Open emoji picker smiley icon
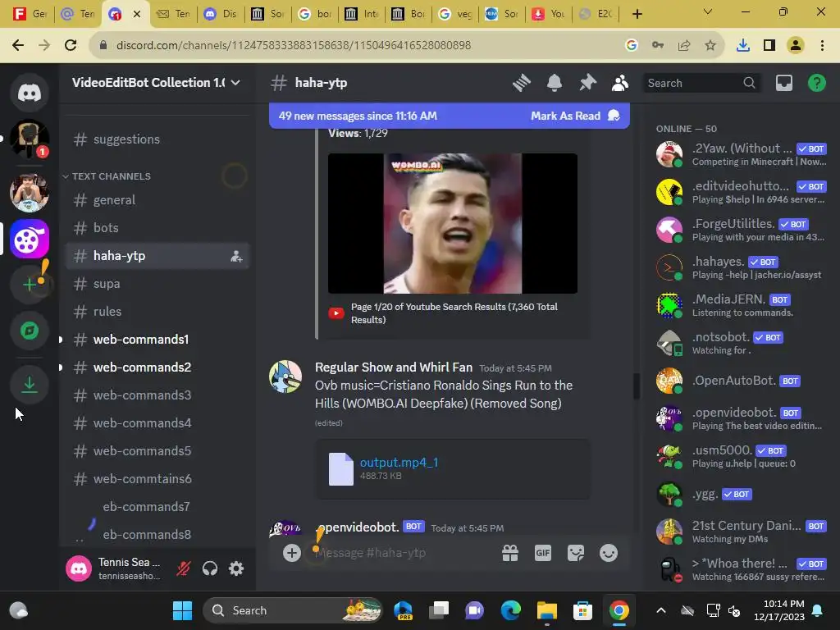 point(609,553)
